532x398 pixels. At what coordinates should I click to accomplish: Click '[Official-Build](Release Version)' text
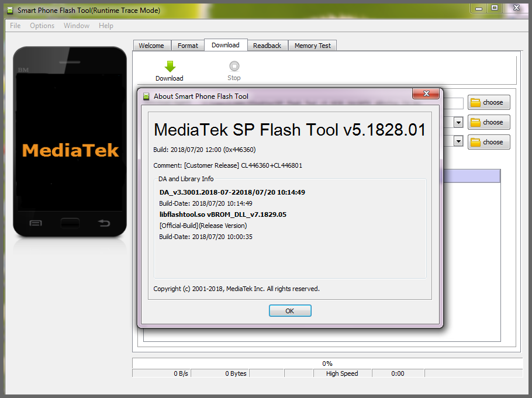(203, 226)
